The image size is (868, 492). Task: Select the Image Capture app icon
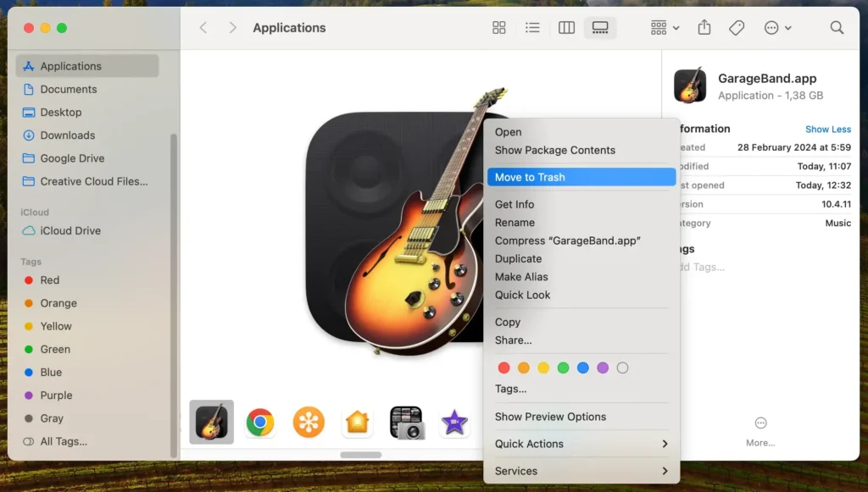pos(406,423)
